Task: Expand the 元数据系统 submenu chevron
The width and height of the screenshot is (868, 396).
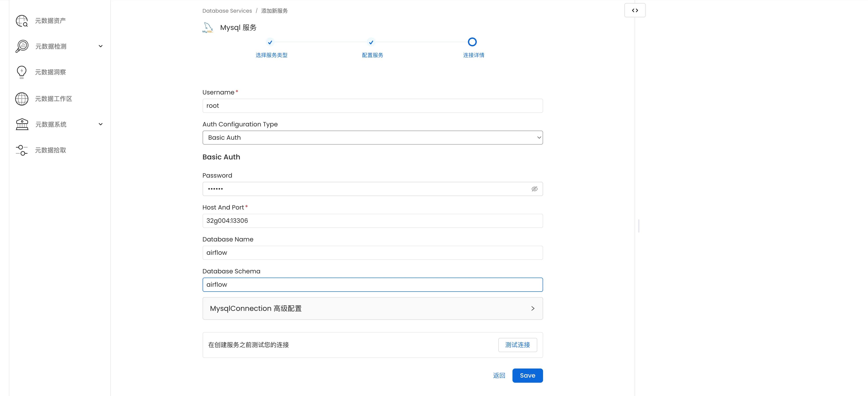Action: coord(100,124)
